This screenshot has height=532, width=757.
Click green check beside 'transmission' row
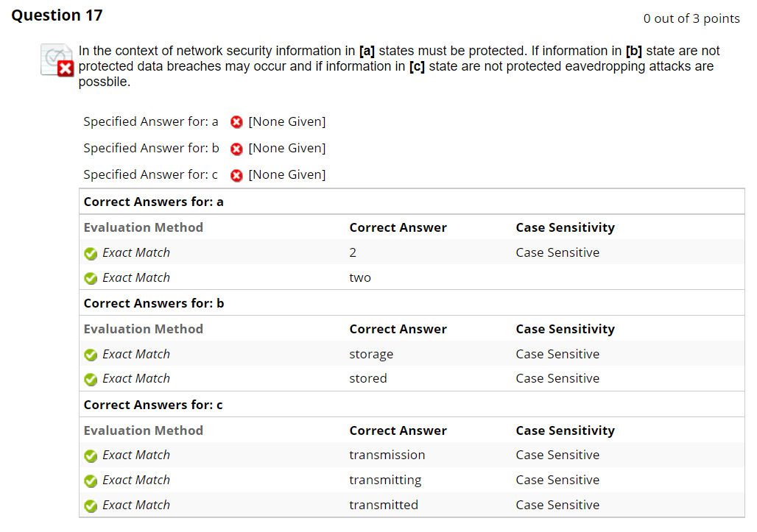(91, 455)
